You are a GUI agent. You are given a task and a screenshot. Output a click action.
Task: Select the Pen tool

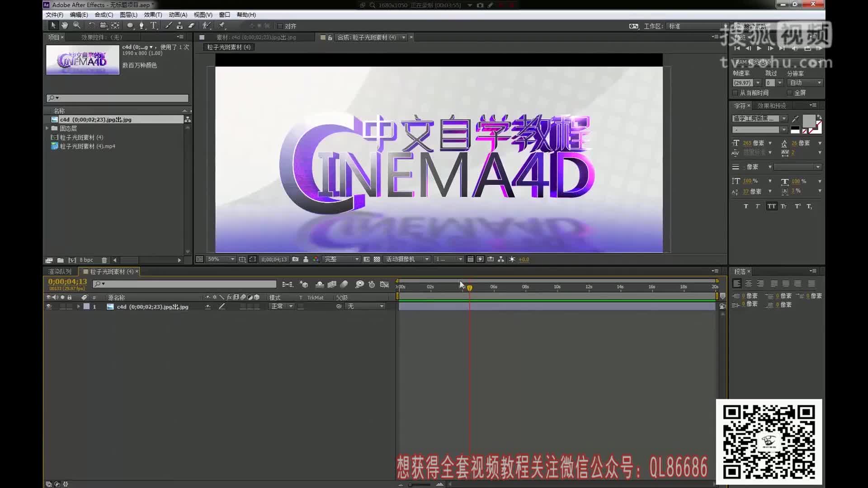(x=142, y=26)
